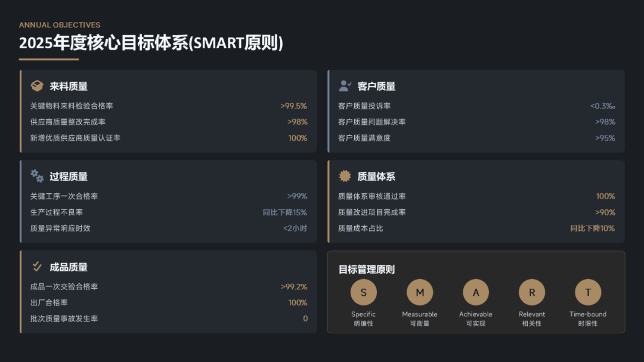Click the ANNUAL OBJECTIVES subtitle text
Screen dimensions: 644x362
pyautogui.click(x=60, y=25)
